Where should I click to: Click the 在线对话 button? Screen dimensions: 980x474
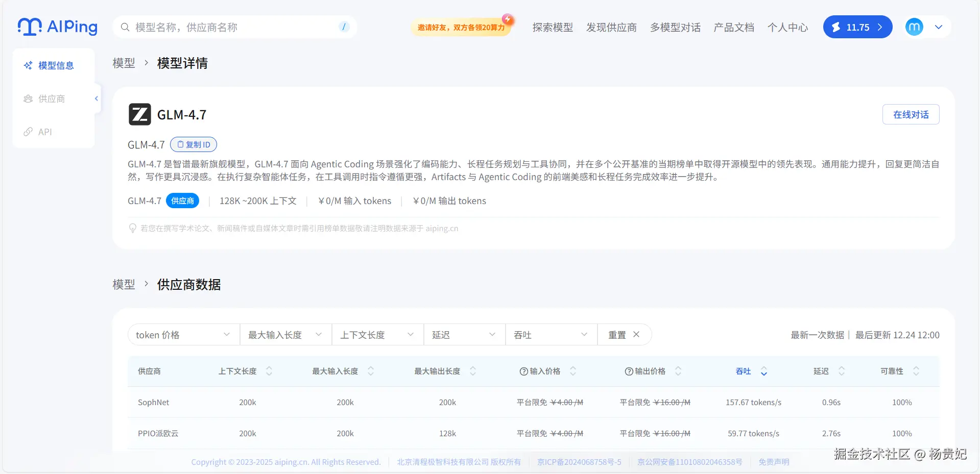coord(911,114)
